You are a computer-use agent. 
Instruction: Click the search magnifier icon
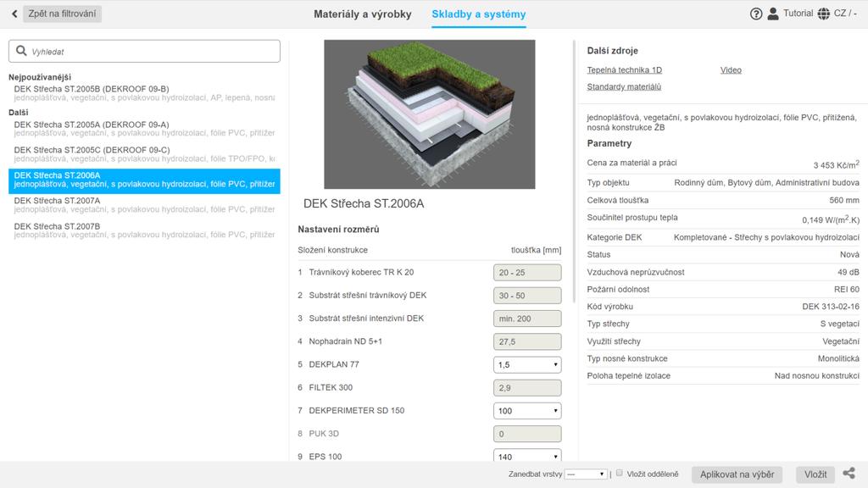[21, 51]
